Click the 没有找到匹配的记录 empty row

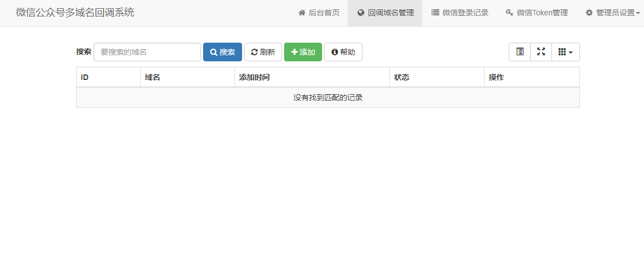click(x=327, y=97)
